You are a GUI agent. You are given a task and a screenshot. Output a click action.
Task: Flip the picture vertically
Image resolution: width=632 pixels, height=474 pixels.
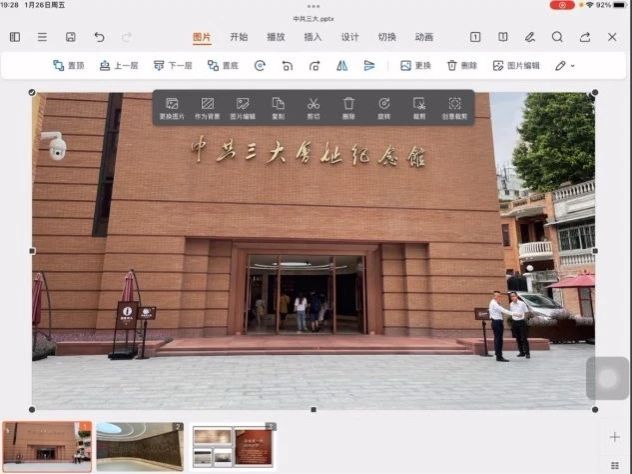tap(369, 65)
